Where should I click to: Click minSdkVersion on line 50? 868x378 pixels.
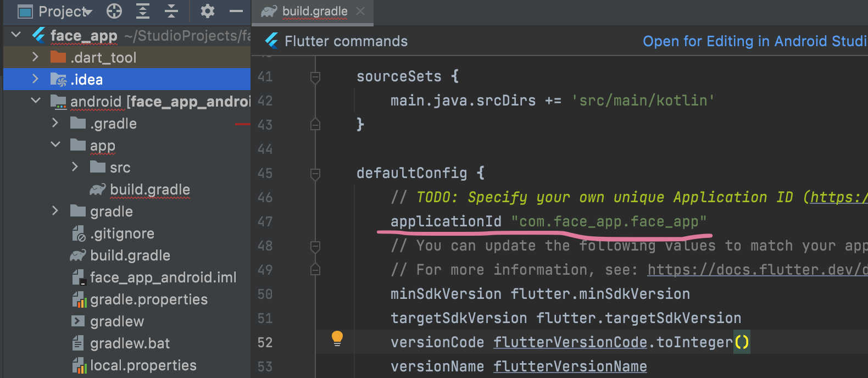pos(446,294)
